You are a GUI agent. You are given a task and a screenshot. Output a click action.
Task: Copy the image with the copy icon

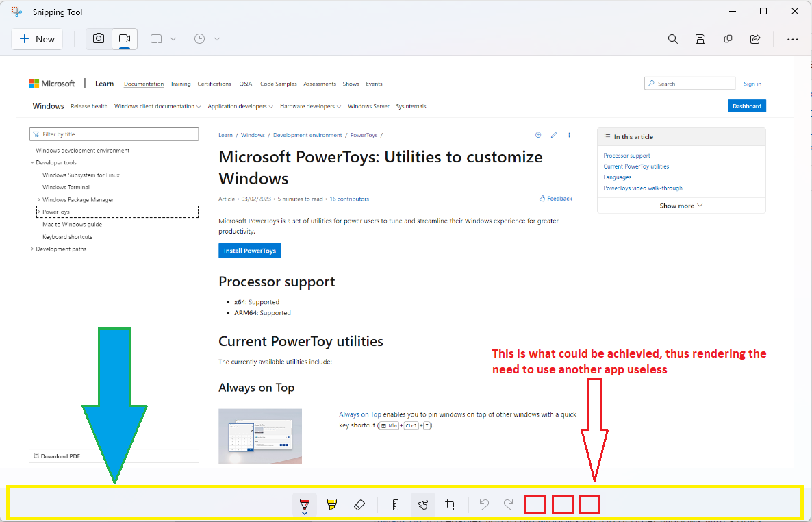pyautogui.click(x=727, y=39)
